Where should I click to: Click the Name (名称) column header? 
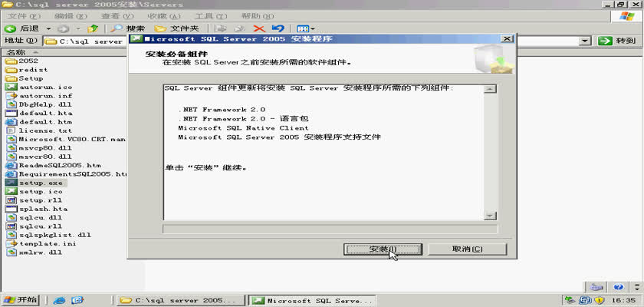[x=64, y=52]
